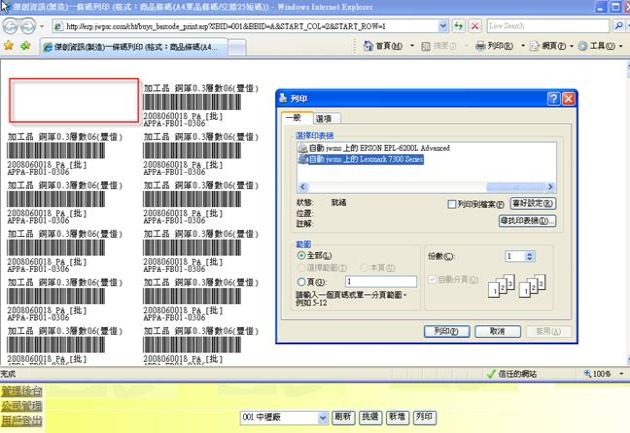The height and width of the screenshot is (433, 630).
Task: Switch to the Options (選項) tab
Action: [x=324, y=119]
